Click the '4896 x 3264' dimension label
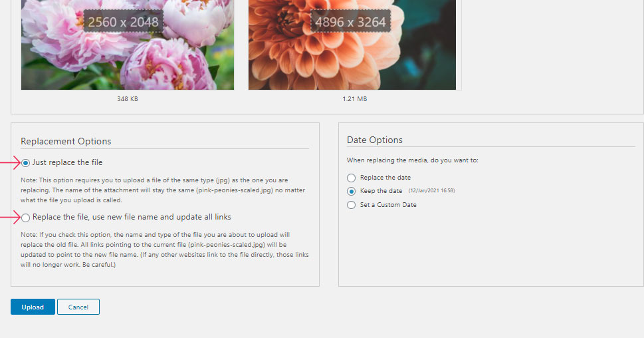The image size is (644, 338). tap(350, 21)
